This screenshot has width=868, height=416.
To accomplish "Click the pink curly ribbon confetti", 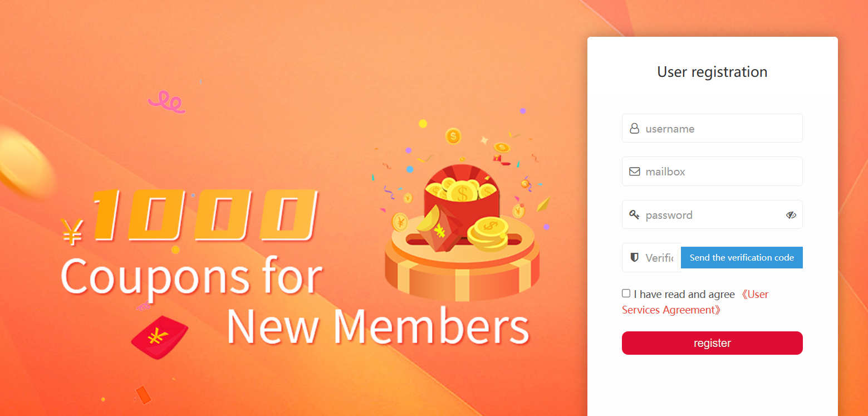I will click(166, 102).
